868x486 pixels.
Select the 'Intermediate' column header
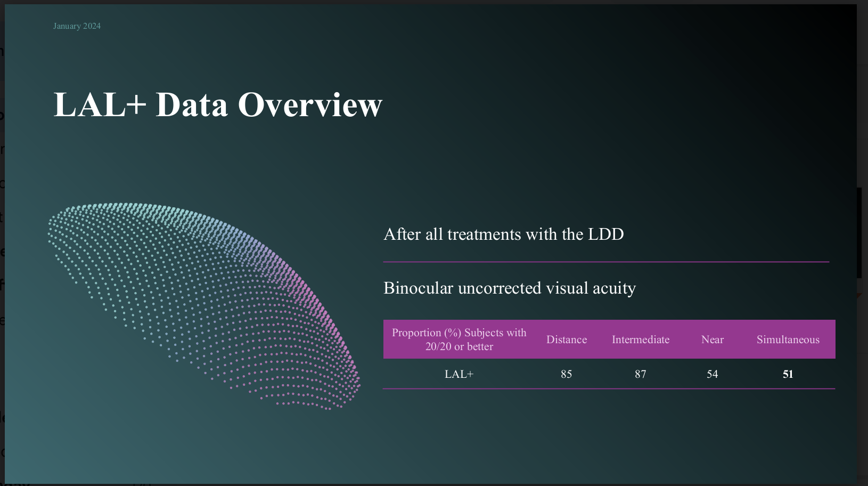pyautogui.click(x=641, y=339)
